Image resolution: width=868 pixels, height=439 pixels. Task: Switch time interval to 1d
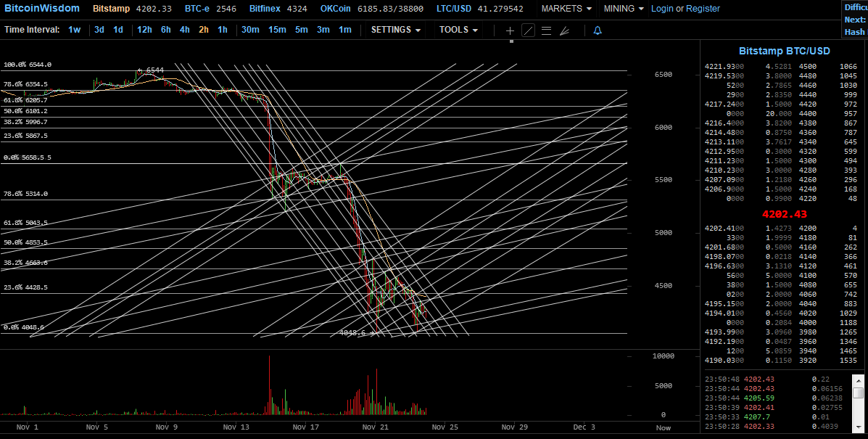coord(118,30)
